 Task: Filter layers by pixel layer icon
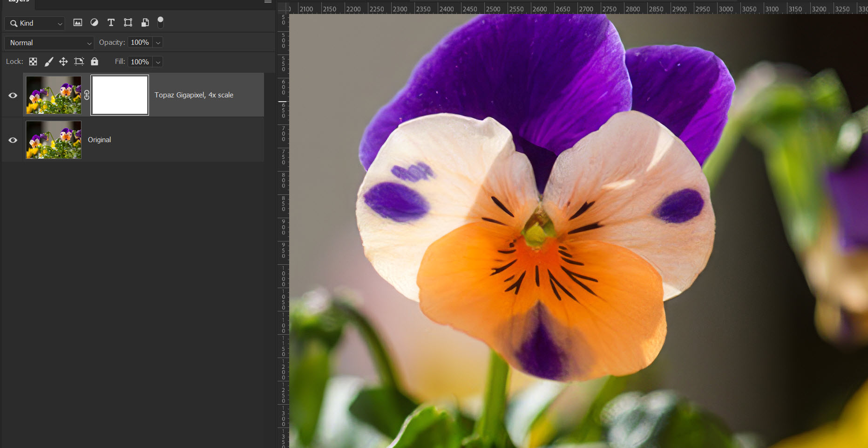click(x=78, y=22)
